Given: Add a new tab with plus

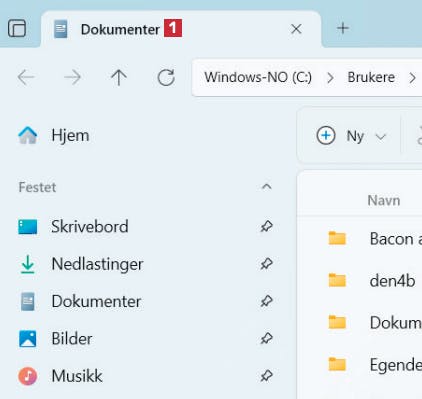Looking at the screenshot, I should pyautogui.click(x=343, y=28).
